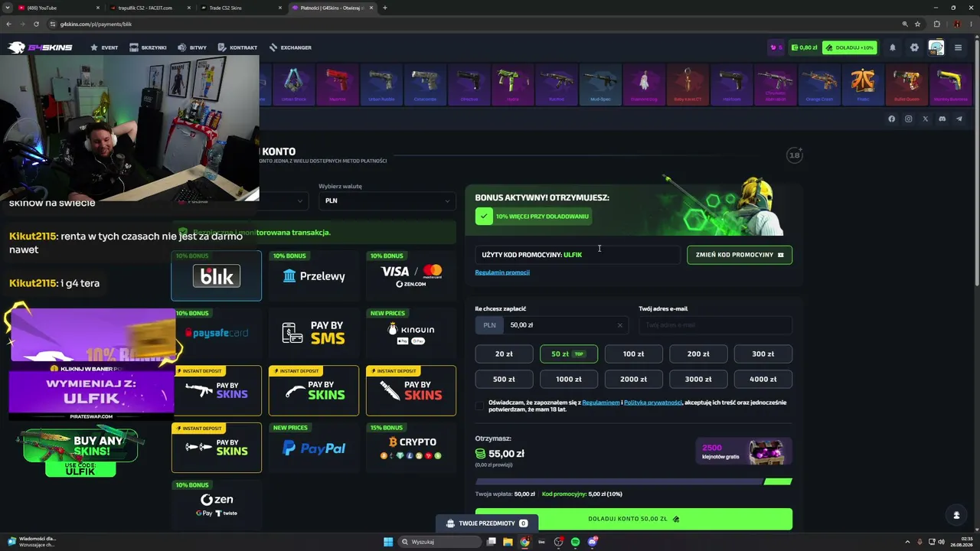Open the TWOJE PRZEDMIOTY items panel

coord(486,523)
